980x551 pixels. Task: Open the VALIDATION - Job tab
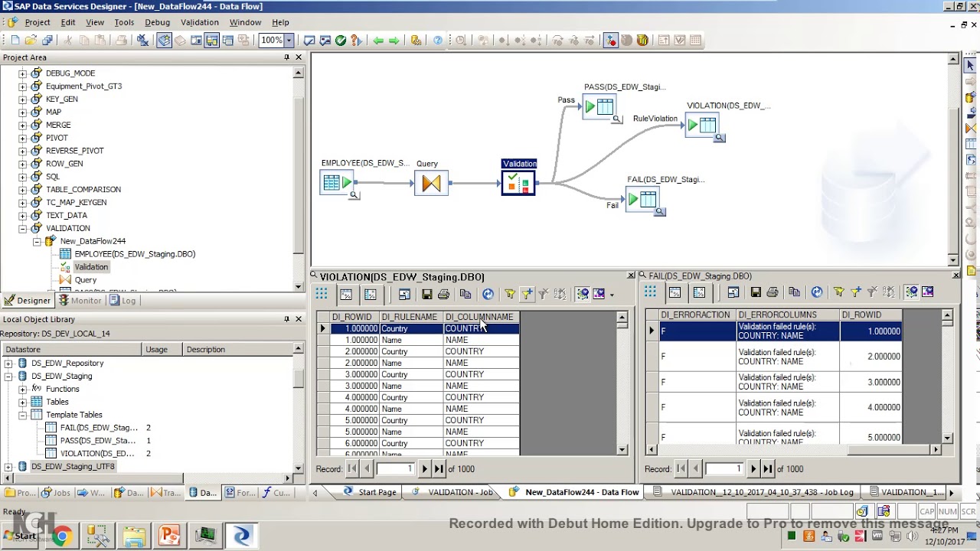(454, 492)
